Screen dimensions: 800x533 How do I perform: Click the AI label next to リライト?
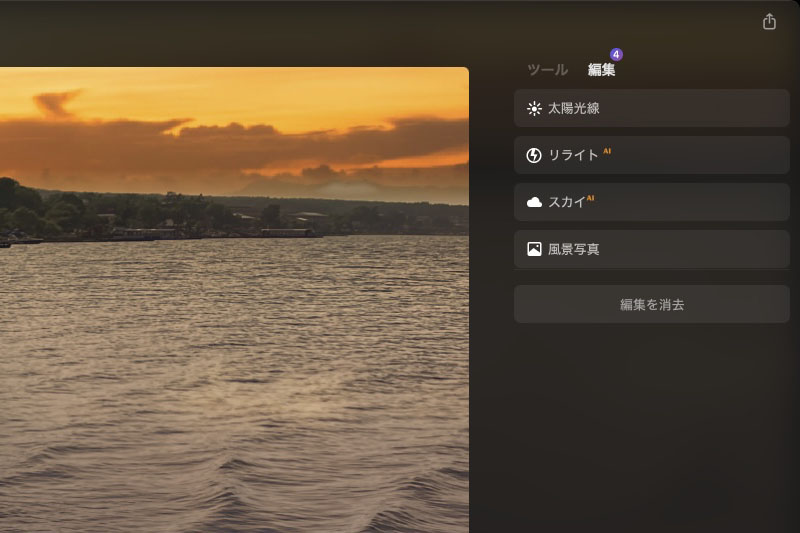click(607, 151)
